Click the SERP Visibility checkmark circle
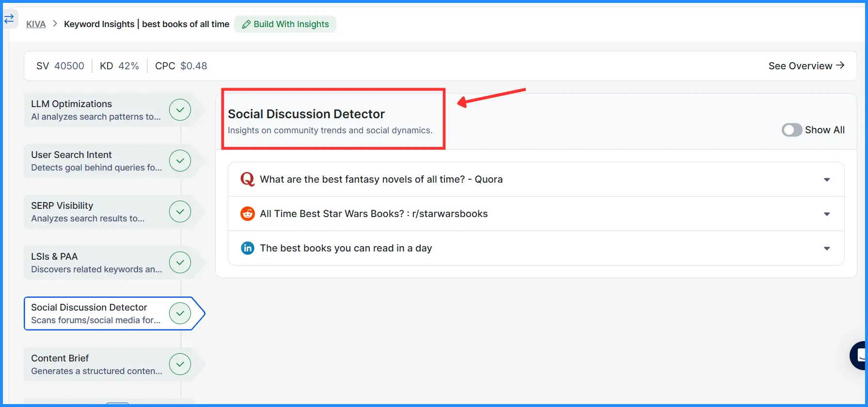 coord(180,212)
